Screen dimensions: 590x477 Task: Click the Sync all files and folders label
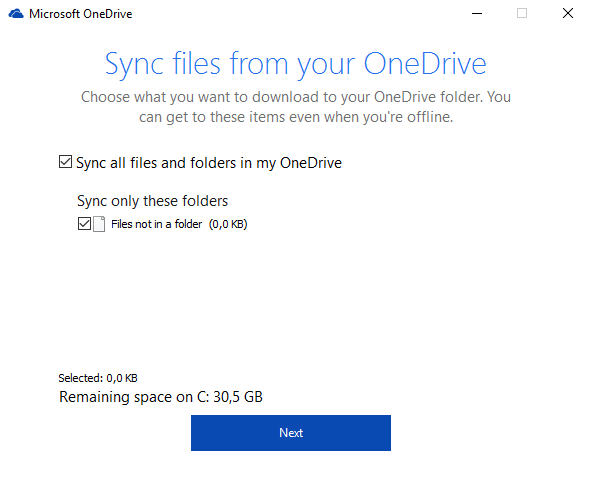coord(209,163)
